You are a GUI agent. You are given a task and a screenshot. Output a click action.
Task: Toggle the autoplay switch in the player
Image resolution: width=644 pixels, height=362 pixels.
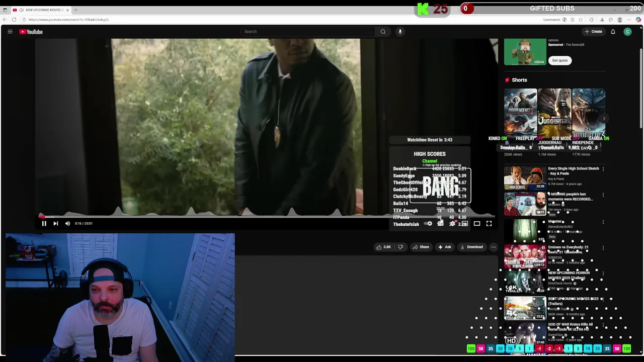click(x=428, y=224)
